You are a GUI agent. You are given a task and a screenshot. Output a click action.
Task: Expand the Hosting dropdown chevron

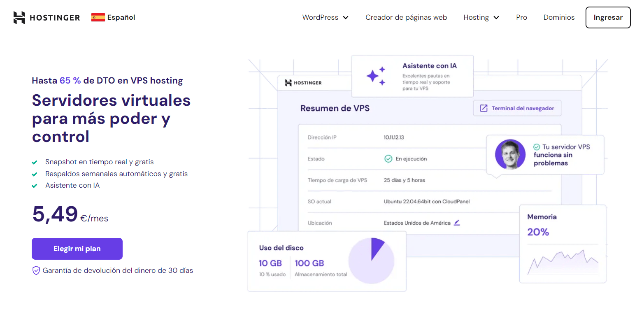(496, 18)
